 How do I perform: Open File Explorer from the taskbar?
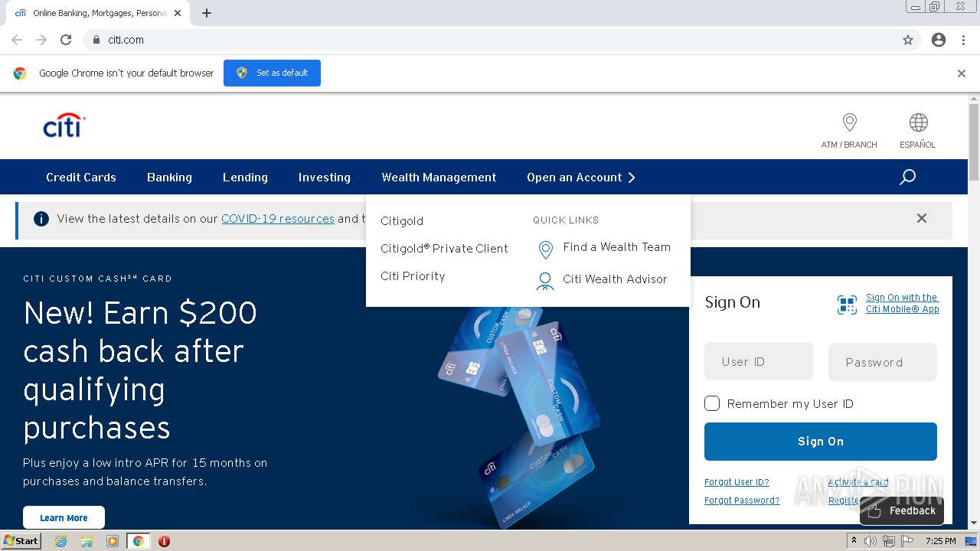(87, 541)
